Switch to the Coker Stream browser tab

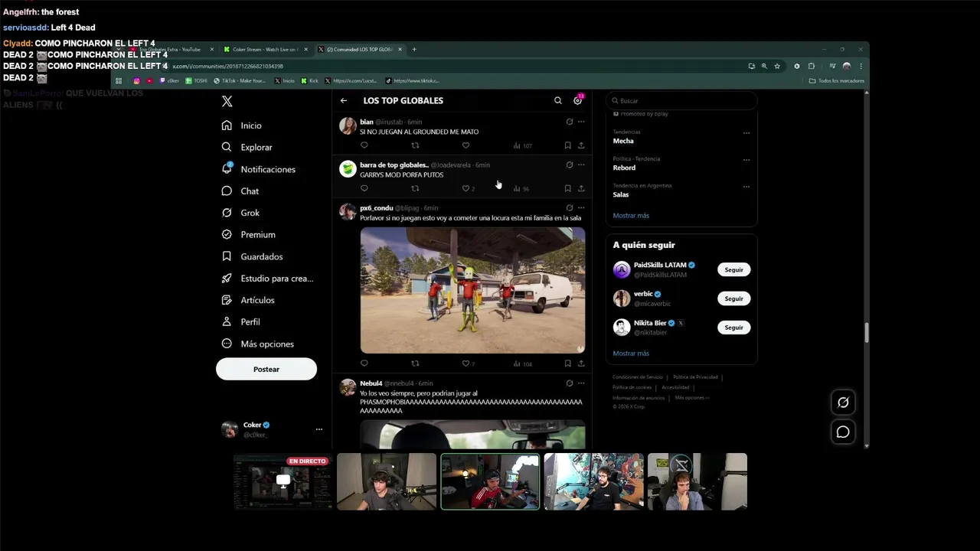click(265, 50)
